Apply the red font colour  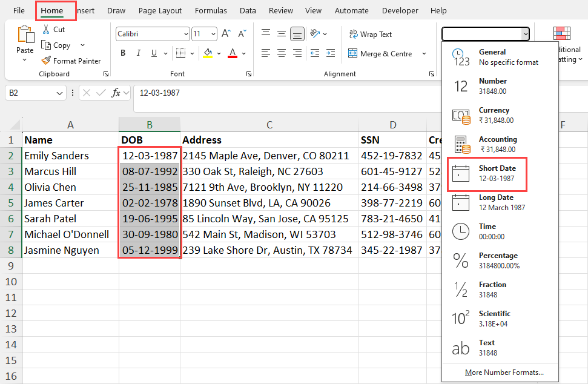(232, 54)
